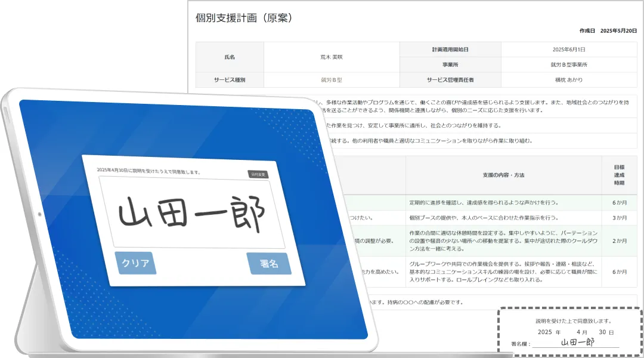Click the サービス種別 header cell

pyautogui.click(x=230, y=80)
